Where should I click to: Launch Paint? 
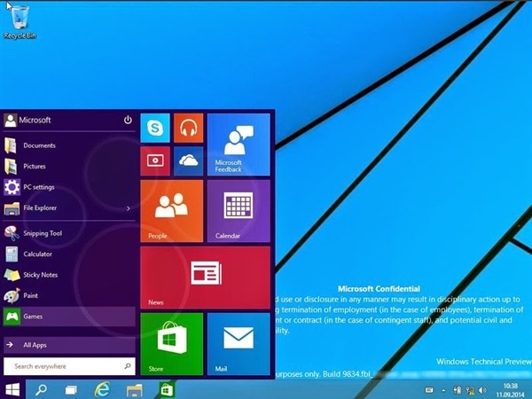69,295
